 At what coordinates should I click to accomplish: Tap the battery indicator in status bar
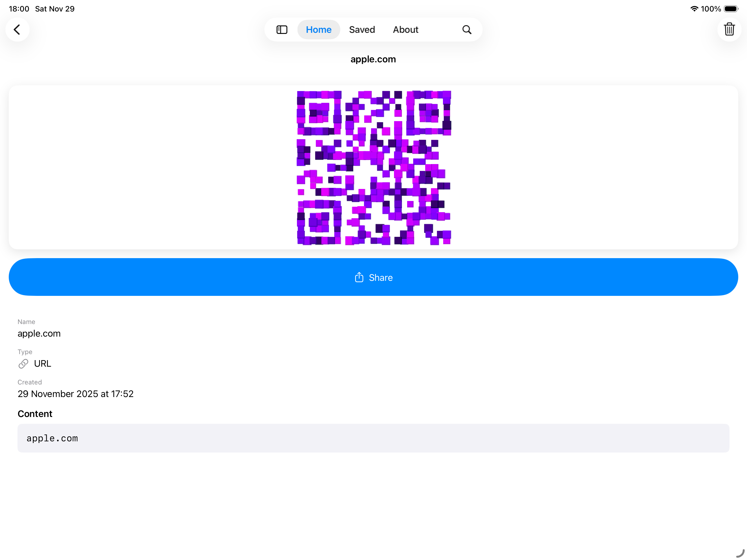[731, 9]
